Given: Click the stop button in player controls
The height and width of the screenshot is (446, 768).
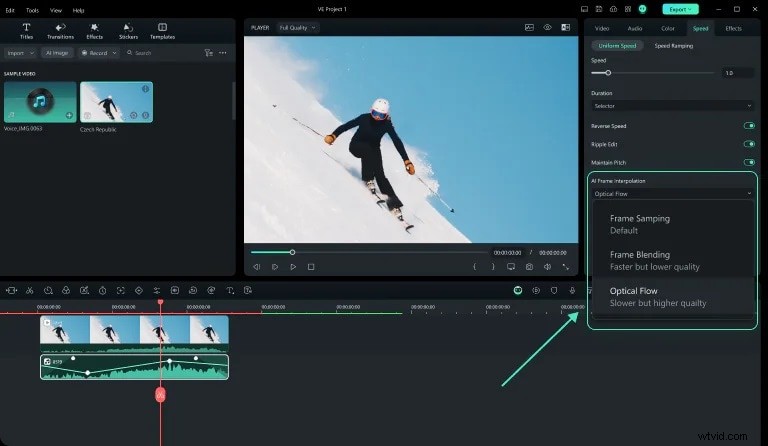Looking at the screenshot, I should (x=311, y=267).
